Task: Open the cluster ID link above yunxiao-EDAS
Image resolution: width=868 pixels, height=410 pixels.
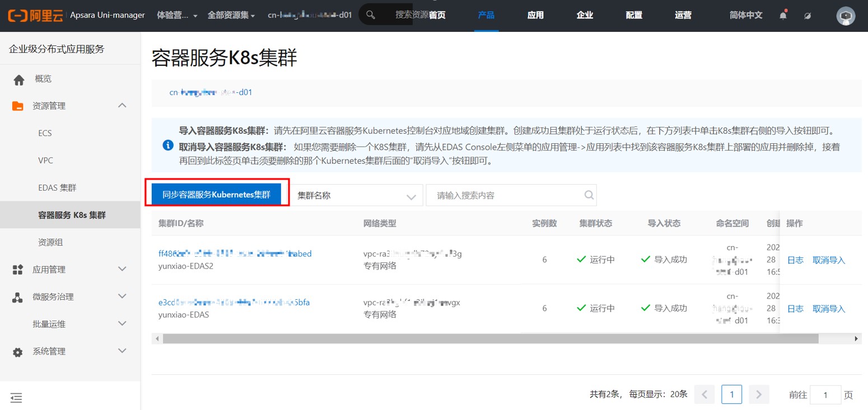Action: 234,303
